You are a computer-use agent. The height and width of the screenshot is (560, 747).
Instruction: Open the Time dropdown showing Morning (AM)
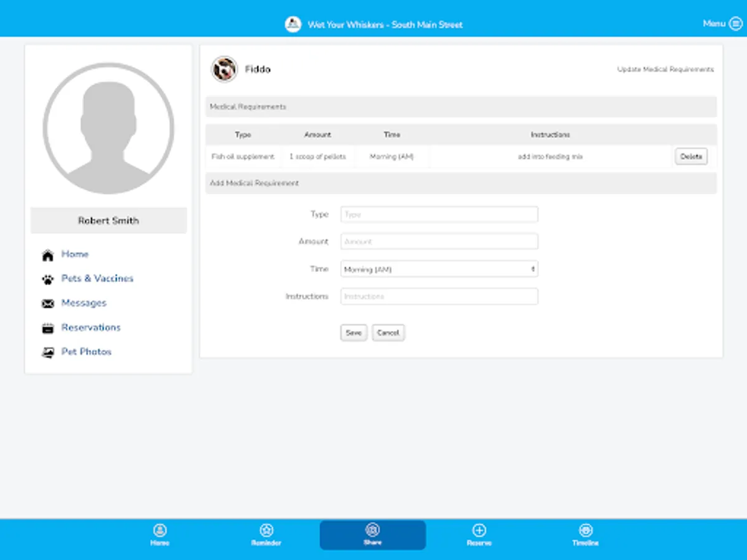439,269
